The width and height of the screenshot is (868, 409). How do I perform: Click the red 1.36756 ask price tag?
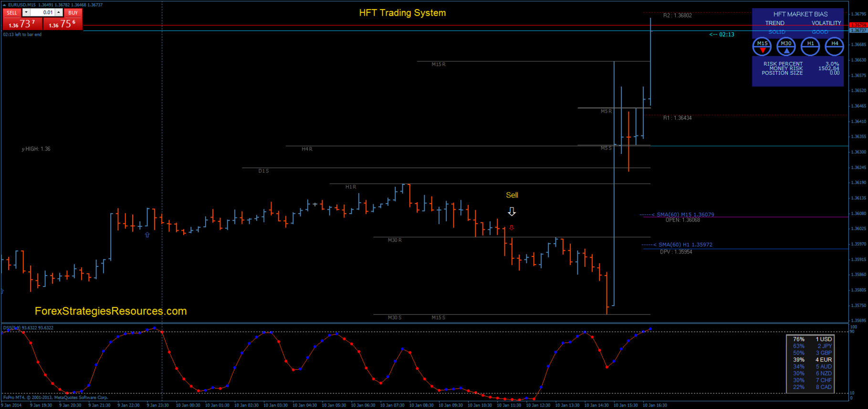pos(858,25)
